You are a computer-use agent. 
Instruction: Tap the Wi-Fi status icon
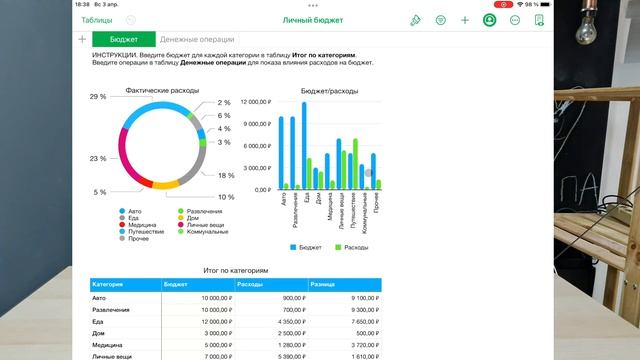click(x=520, y=4)
